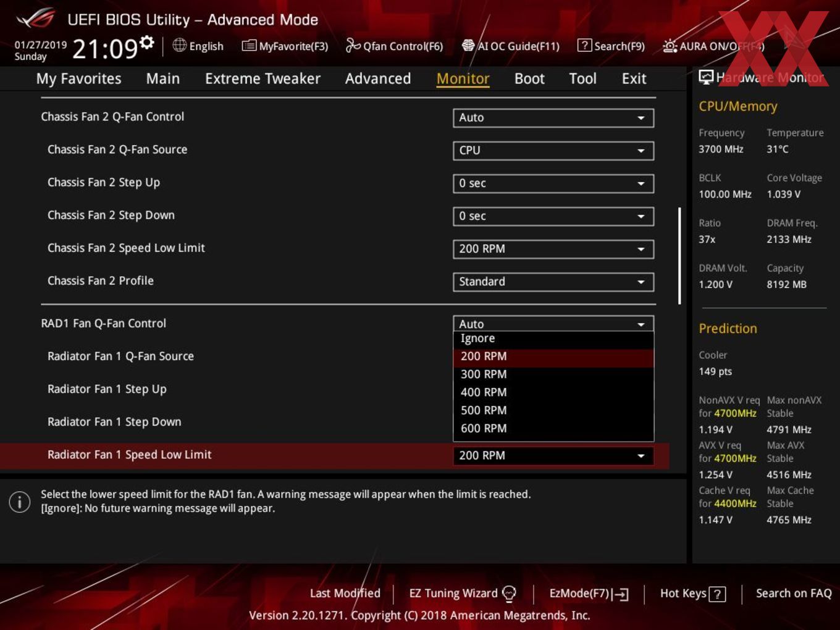Go to the Boot tab

529,79
